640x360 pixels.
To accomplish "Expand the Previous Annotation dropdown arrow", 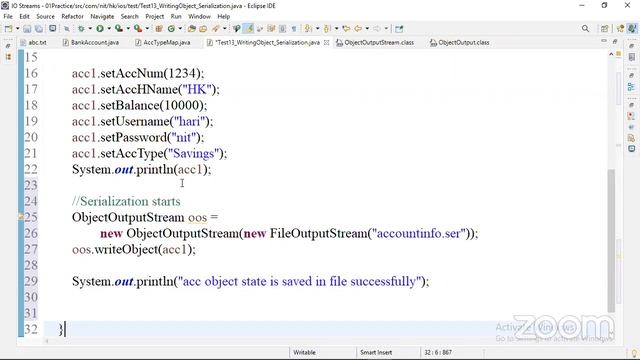I will [x=336, y=29].
